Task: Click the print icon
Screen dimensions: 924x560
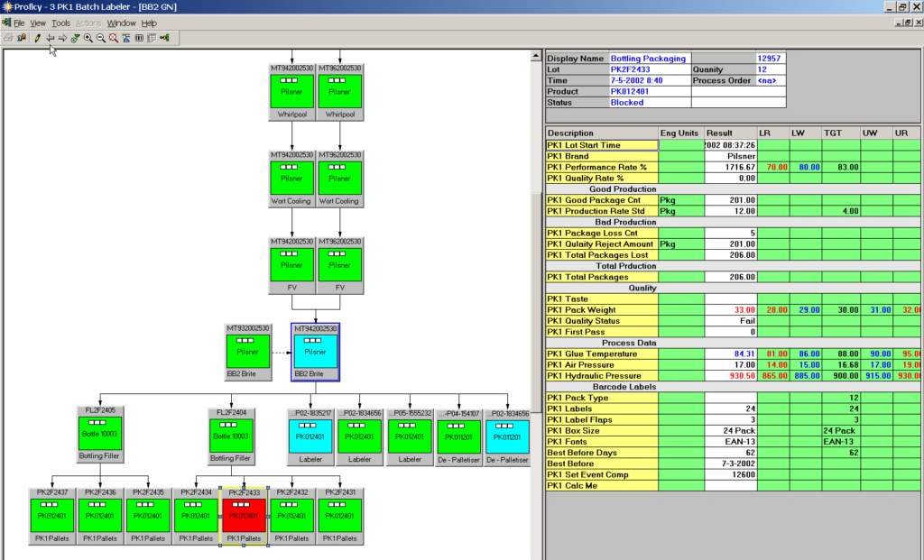Action: click(x=8, y=38)
